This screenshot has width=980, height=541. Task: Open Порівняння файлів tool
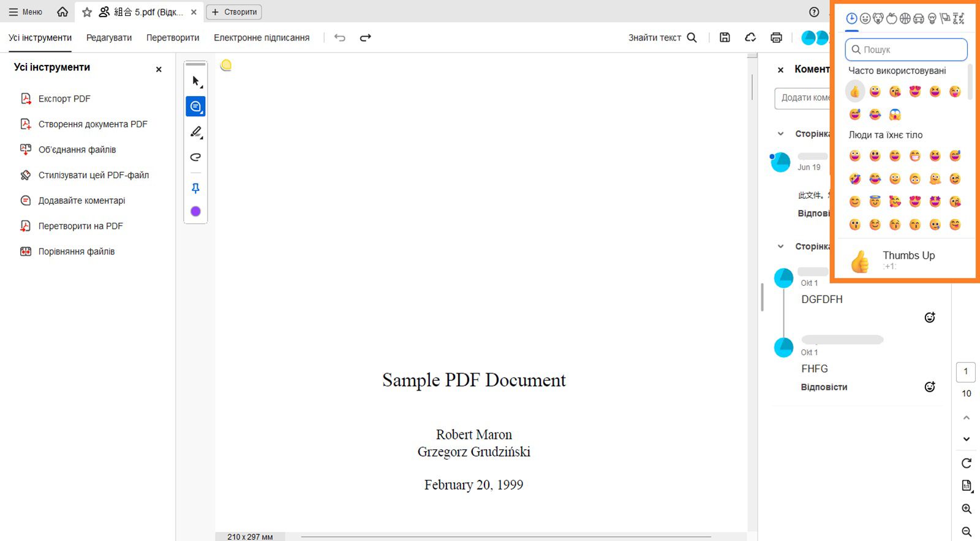tap(67, 252)
